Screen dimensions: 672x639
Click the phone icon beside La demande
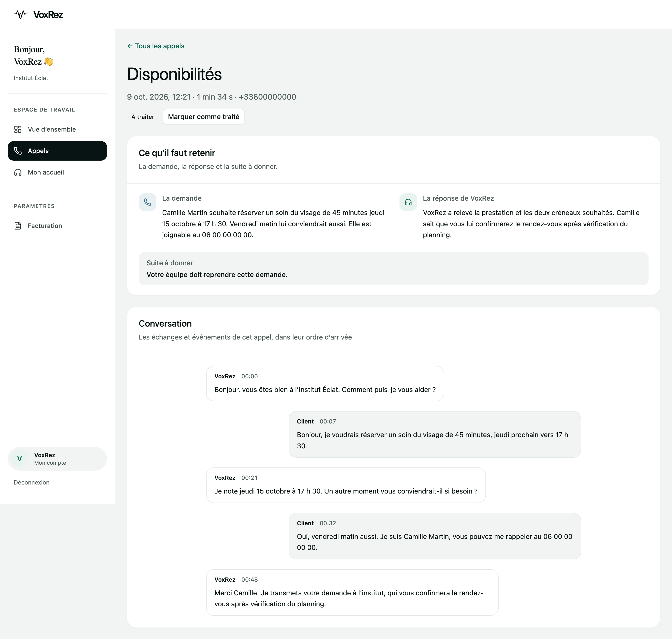tap(147, 202)
